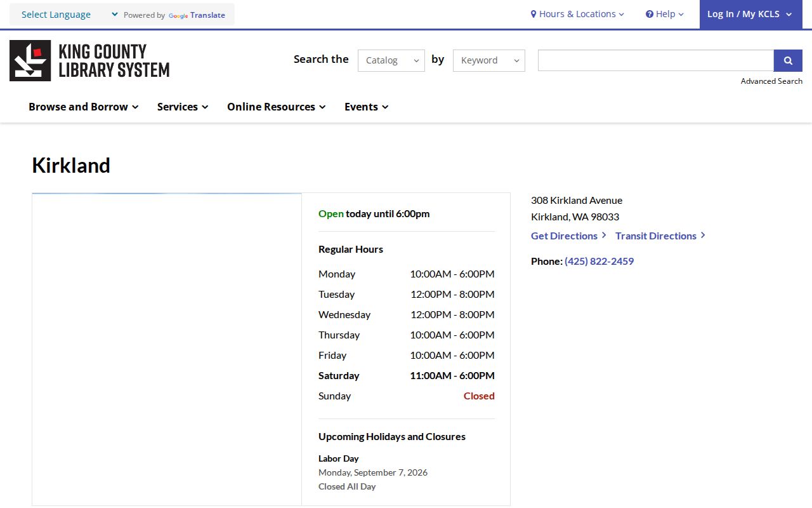
Task: Click the Transit Directions link
Action: tap(660, 236)
